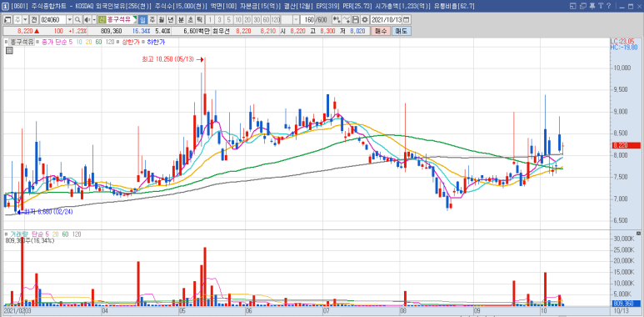Click the window layout icon in title bar
This screenshot has width=644, height=317.
tap(572, 6)
